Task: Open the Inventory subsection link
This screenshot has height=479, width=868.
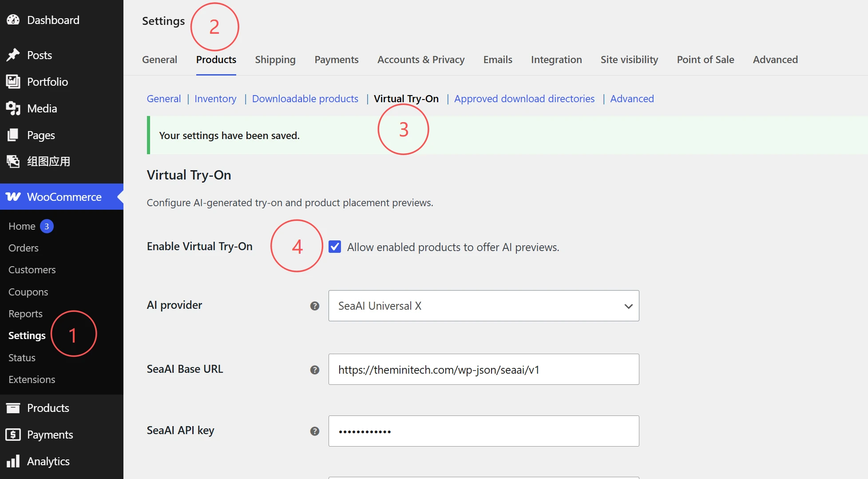Action: tap(215, 99)
